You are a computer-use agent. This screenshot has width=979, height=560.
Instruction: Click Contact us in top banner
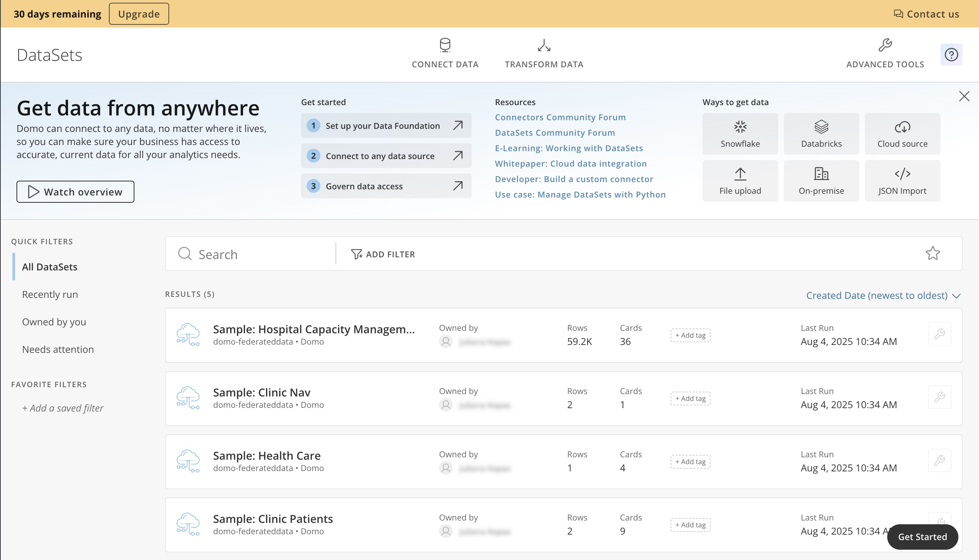[926, 14]
